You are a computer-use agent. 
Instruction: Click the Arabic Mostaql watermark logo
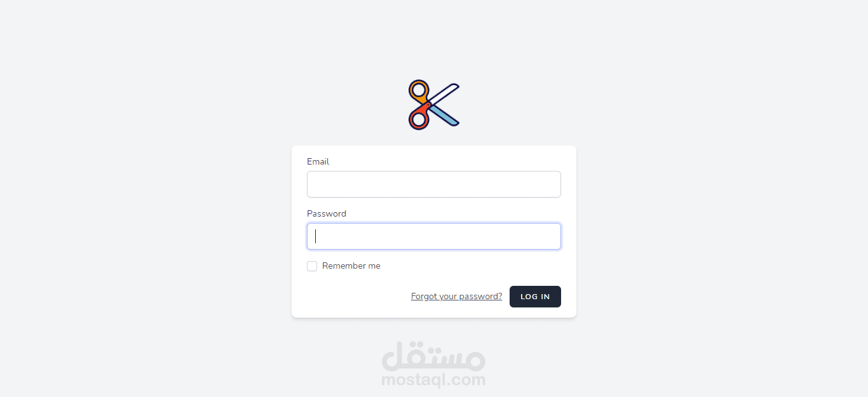(x=434, y=356)
